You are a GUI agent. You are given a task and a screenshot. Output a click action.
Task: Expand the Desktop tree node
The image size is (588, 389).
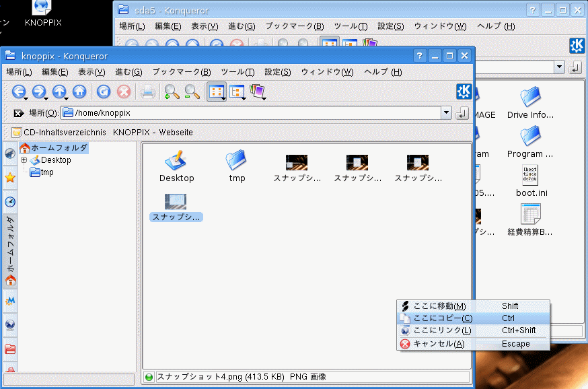click(24, 160)
